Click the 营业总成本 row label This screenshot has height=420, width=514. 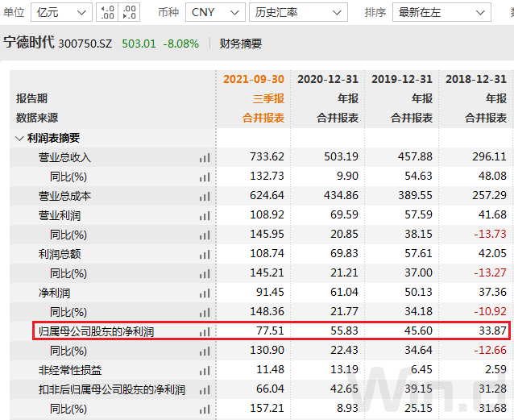[x=64, y=196]
